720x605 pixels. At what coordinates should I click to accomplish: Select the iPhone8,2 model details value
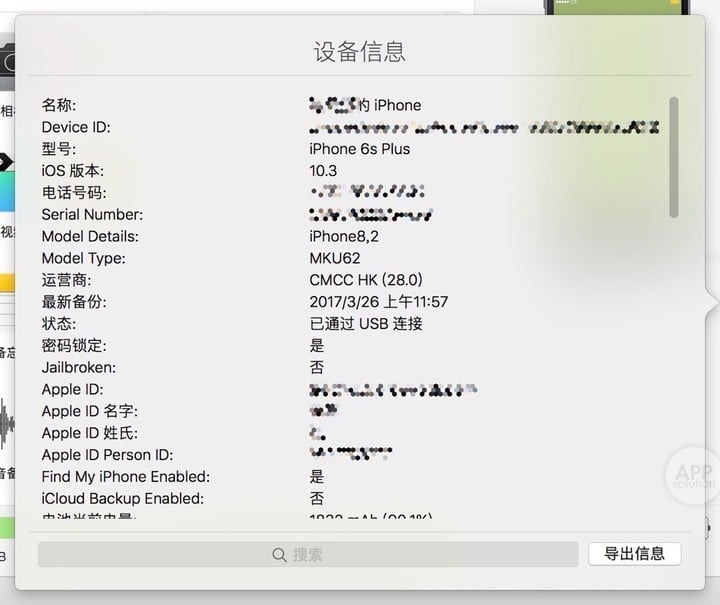(x=344, y=236)
